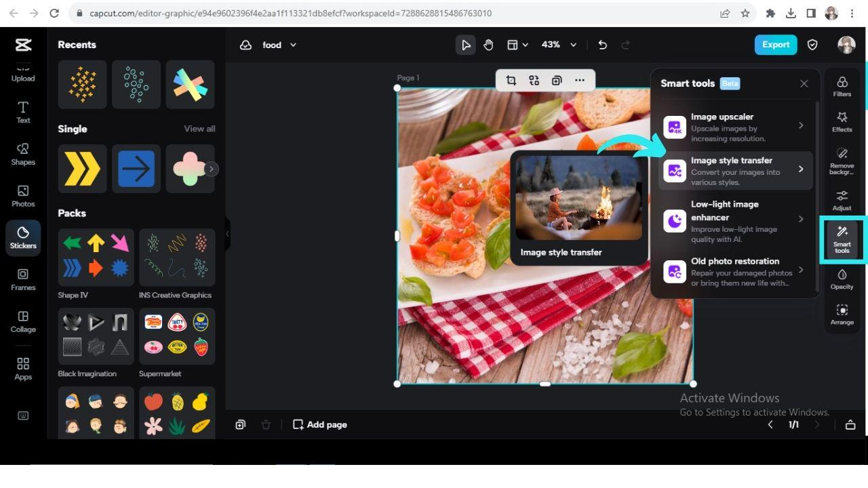Open the Filters panel
Screen dimensions: 868x488
tap(842, 88)
